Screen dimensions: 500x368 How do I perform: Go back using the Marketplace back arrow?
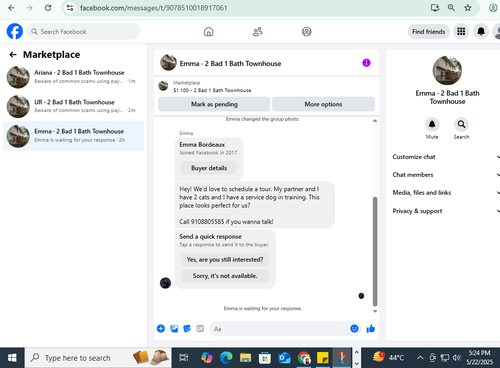click(x=13, y=55)
